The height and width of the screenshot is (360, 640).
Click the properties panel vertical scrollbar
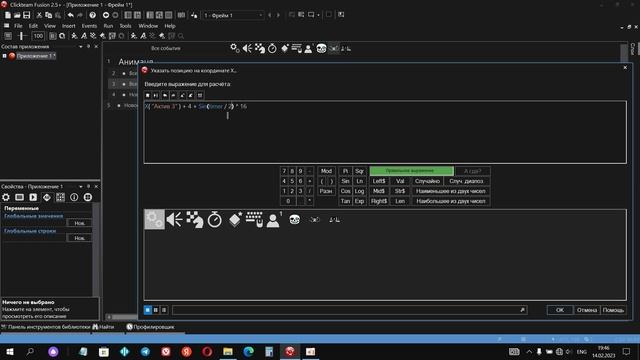[x=96, y=249]
